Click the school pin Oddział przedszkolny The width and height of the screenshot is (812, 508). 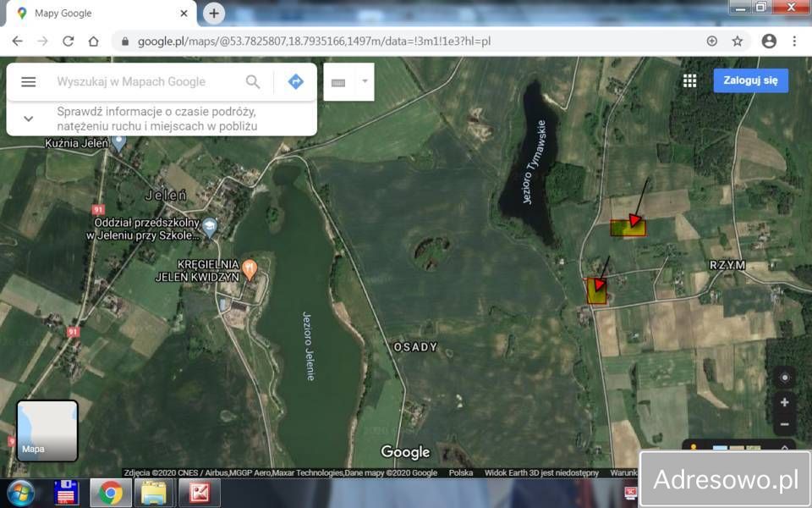point(209,227)
